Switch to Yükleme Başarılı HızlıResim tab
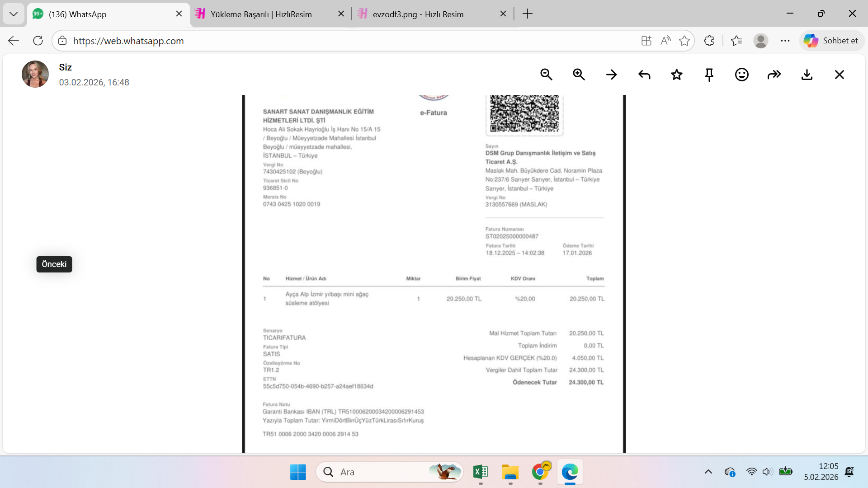Viewport: 868px width, 488px height. pyautogui.click(x=270, y=14)
